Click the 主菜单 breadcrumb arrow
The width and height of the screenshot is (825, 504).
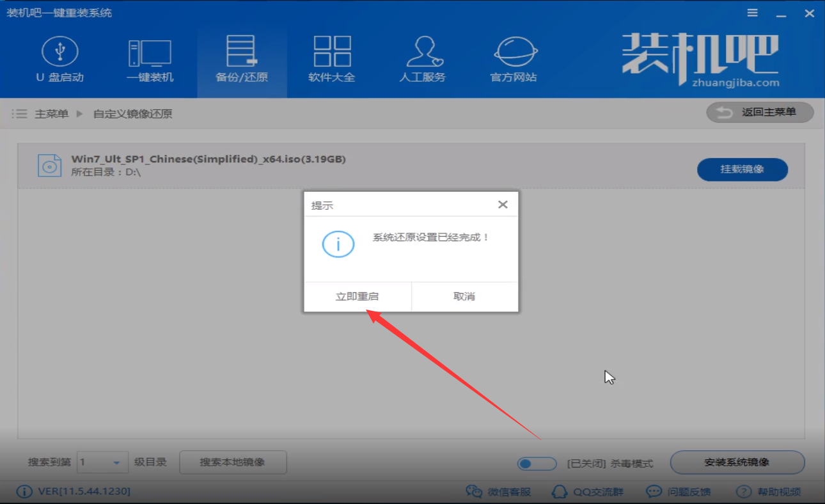click(79, 113)
